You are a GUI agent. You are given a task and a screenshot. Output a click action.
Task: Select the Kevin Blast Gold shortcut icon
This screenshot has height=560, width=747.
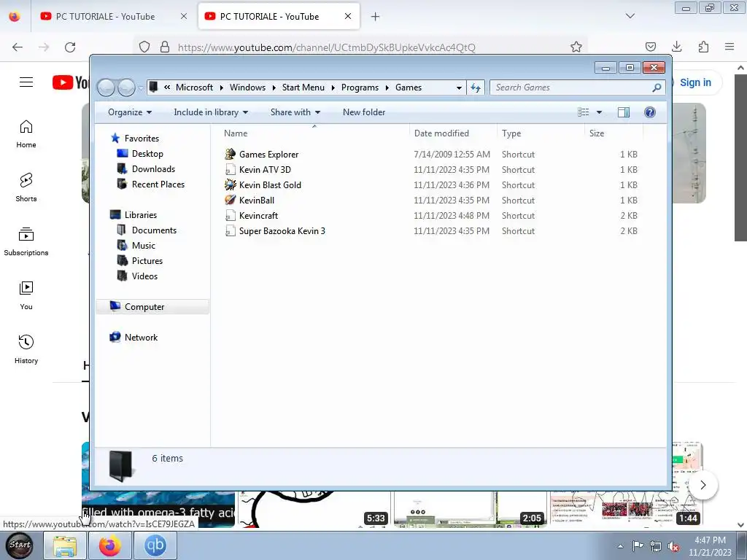tap(230, 184)
